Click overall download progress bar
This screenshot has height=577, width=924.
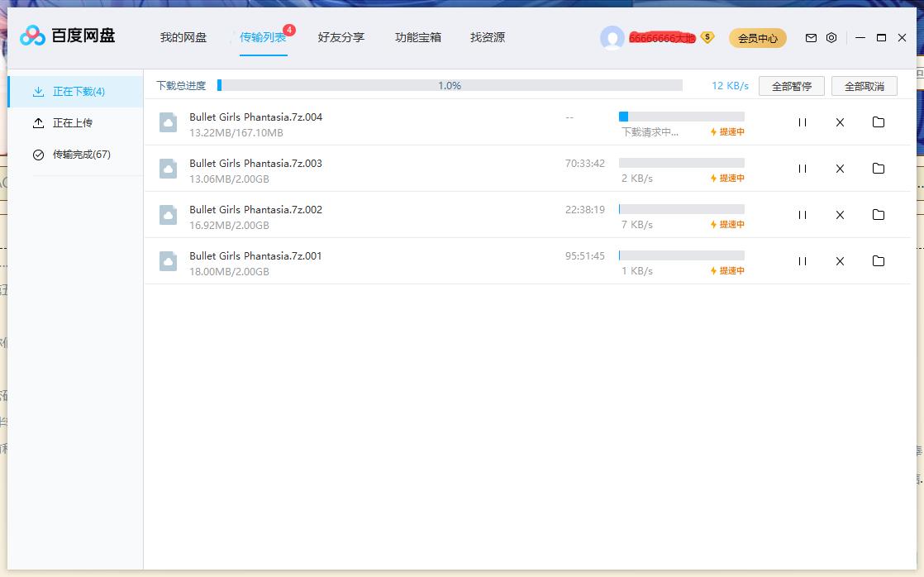click(x=450, y=85)
